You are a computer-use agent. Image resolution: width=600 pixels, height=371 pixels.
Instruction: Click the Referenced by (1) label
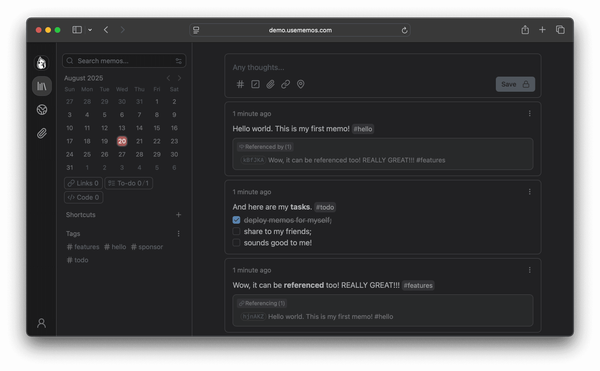click(x=265, y=146)
